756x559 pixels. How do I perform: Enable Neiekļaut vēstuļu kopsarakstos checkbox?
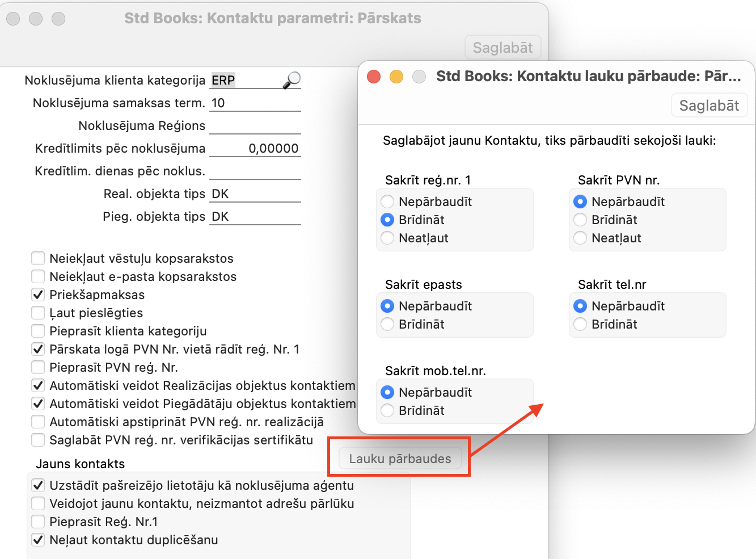(x=38, y=258)
